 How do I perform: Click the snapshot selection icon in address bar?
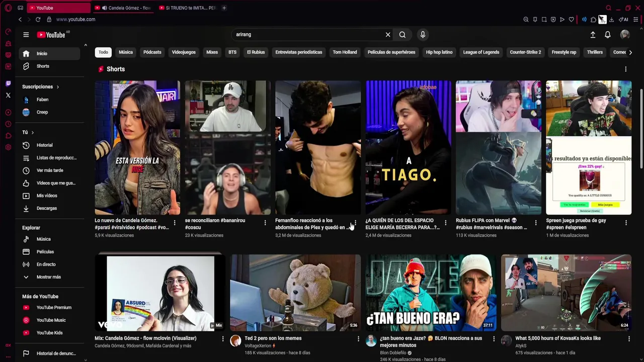click(x=544, y=20)
